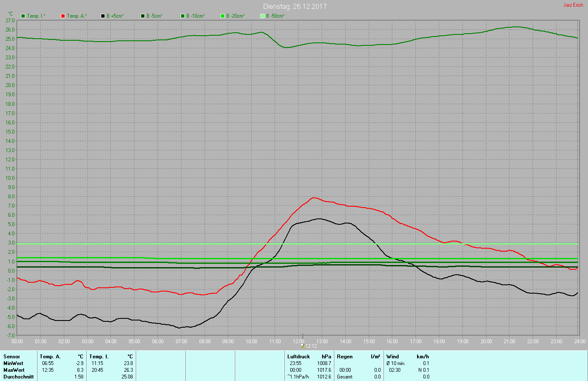Click the light green B -50cm* legend swatch
Image resolution: width=588 pixels, height=381 pixels.
(x=262, y=16)
